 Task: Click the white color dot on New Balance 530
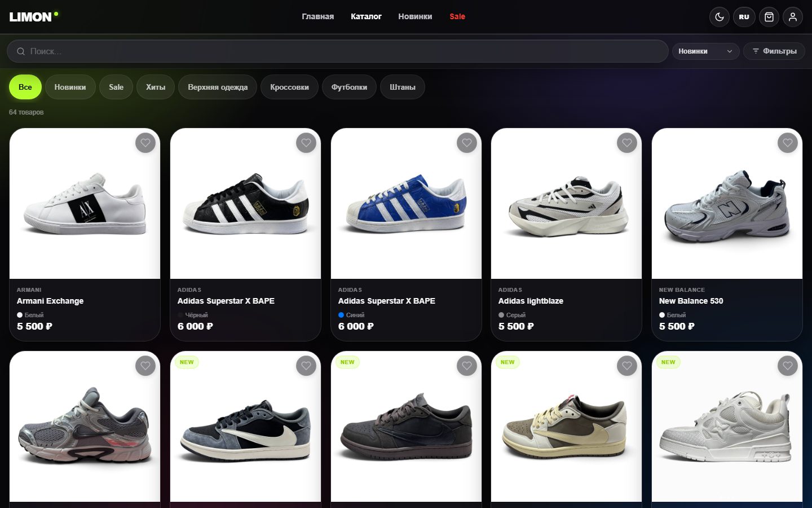(662, 315)
